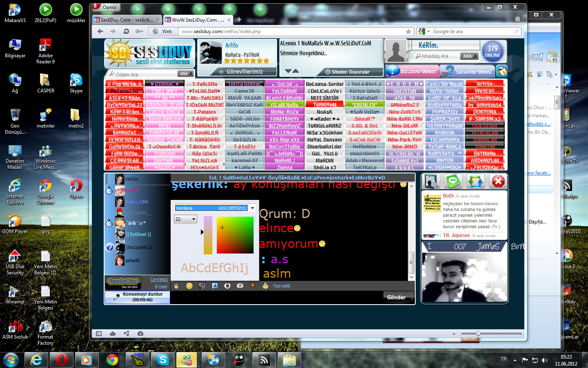Open Windows Start menu
588x368 pixels.
(x=11, y=360)
